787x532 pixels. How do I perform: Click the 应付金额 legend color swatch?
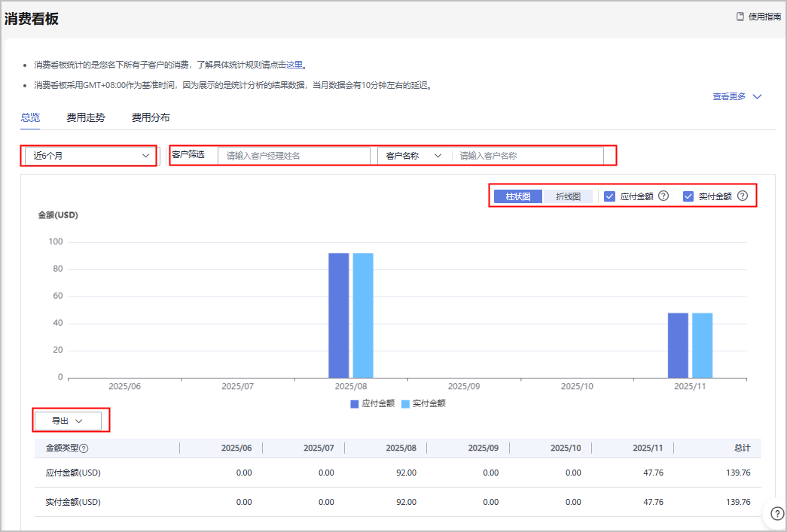coord(355,403)
